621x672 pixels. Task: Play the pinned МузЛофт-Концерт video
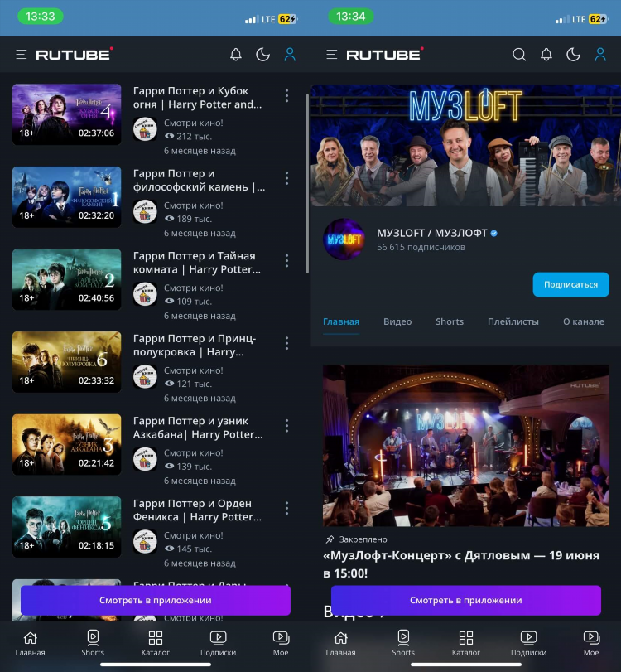pos(466,445)
